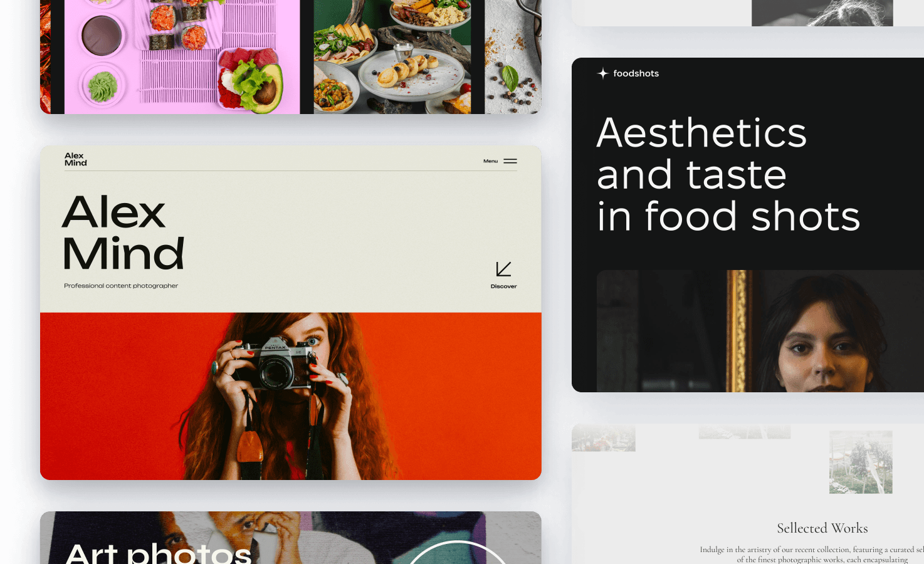Screen dimensions: 924x564
Task: Click the Art photos heading
Action: [159, 553]
